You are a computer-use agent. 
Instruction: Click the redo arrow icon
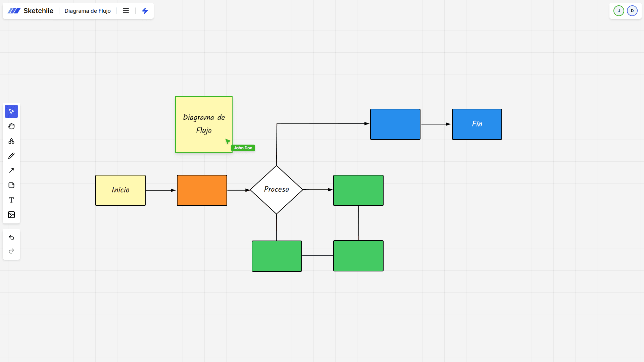tap(11, 251)
